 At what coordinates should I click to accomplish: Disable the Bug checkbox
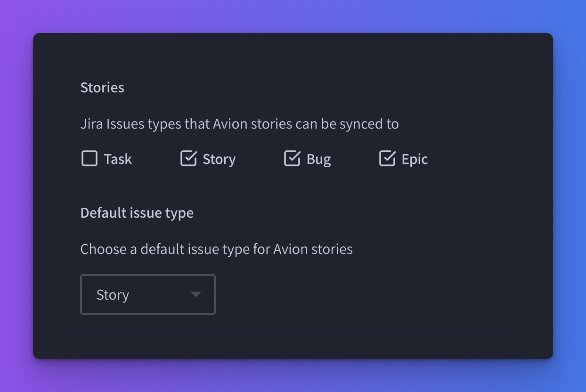292,159
